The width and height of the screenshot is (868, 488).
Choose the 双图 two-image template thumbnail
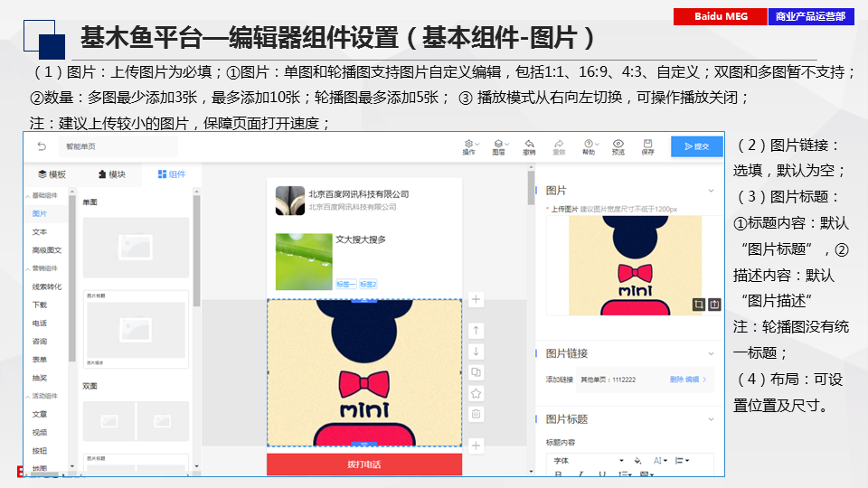click(x=136, y=421)
